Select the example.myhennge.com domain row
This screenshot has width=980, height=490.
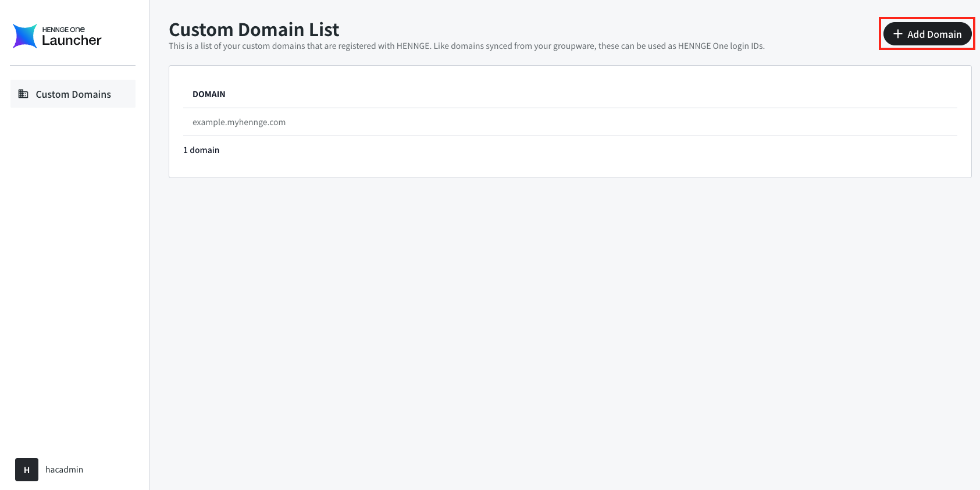tap(570, 122)
